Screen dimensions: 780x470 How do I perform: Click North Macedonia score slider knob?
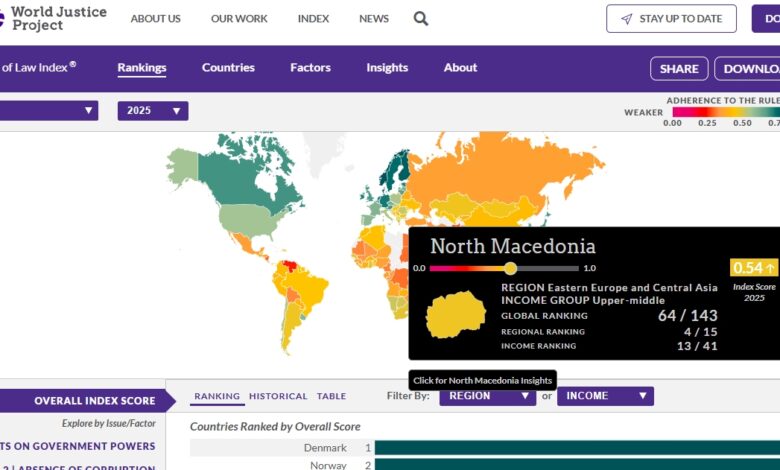[510, 269]
